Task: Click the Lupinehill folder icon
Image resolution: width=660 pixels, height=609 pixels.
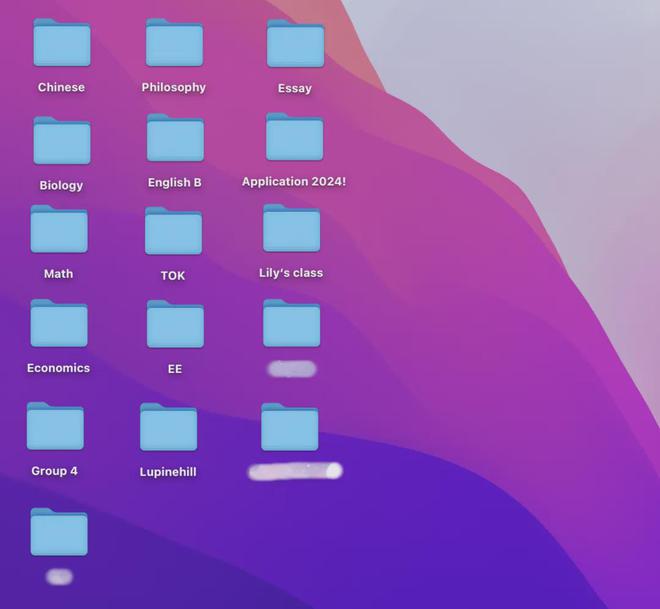Action: click(x=168, y=427)
